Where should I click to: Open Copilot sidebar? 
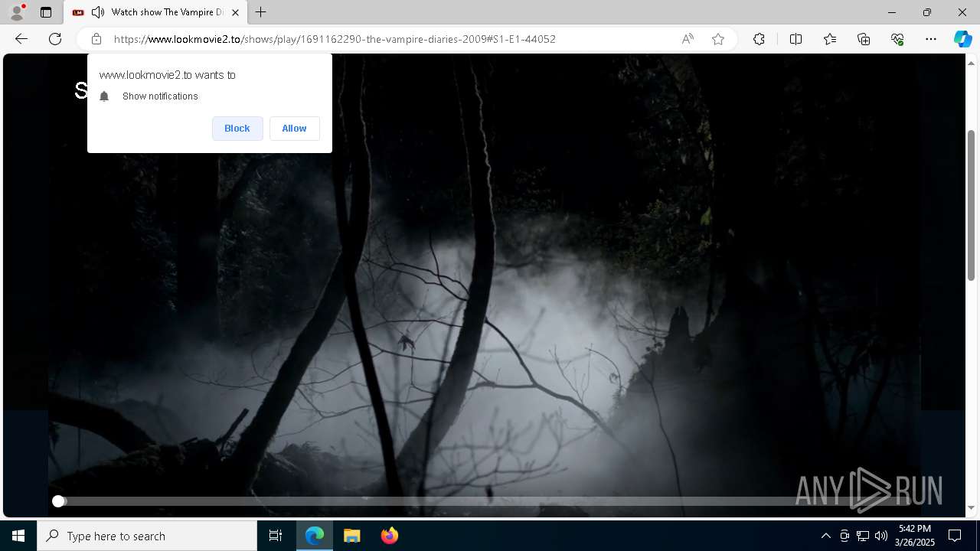962,39
